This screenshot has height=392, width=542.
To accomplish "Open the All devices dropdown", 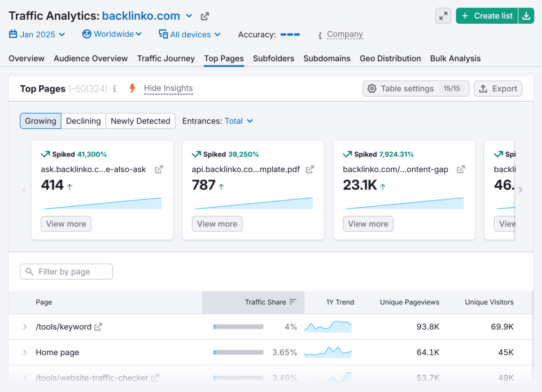I will tap(189, 34).
